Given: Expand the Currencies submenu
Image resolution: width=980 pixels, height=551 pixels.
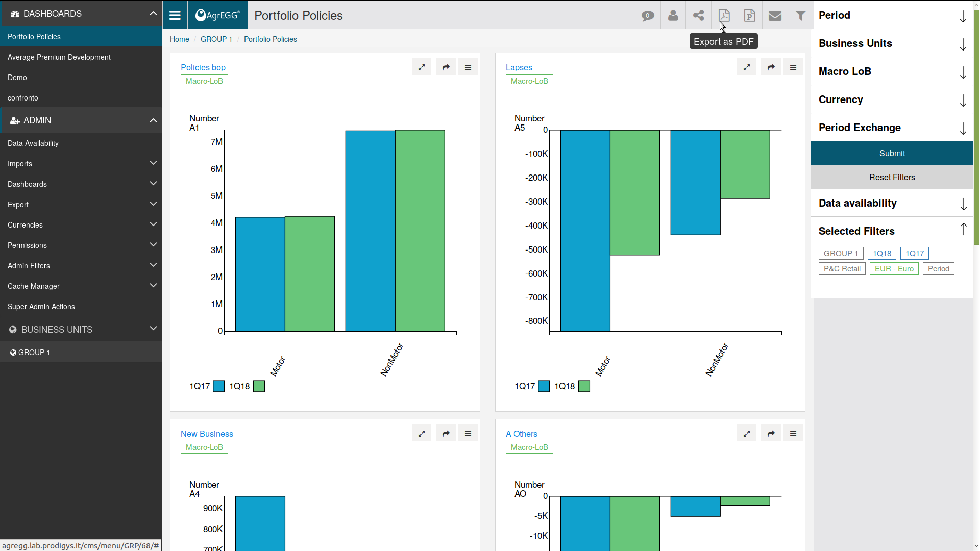Looking at the screenshot, I should [153, 224].
